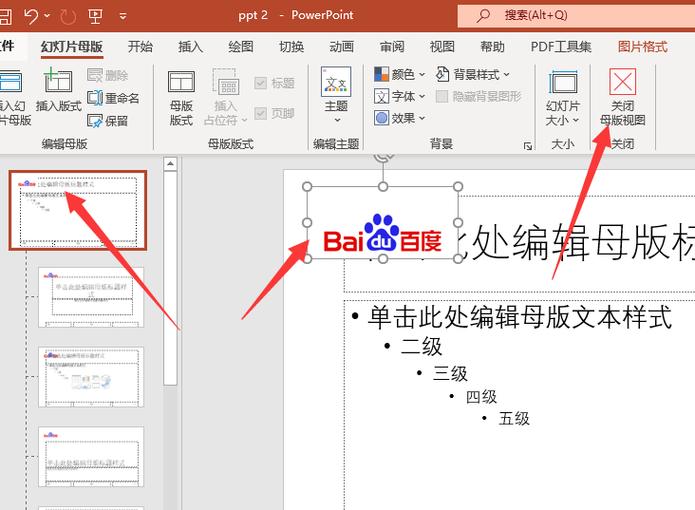The image size is (695, 510).
Task: Select the third layout thumbnail with images
Action: pyautogui.click(x=91, y=377)
